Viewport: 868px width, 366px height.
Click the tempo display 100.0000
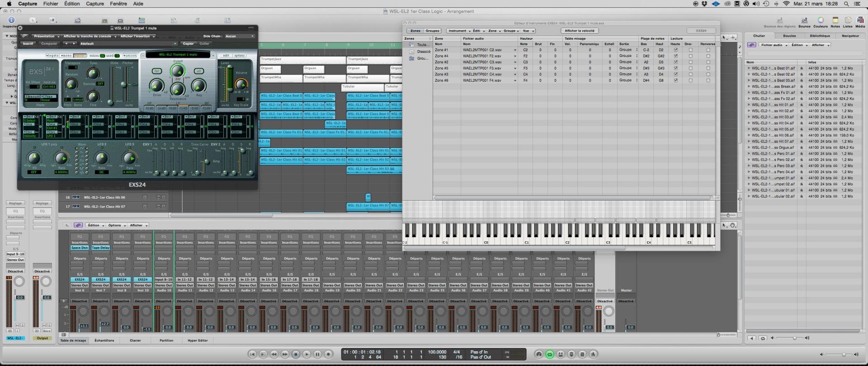437,352
